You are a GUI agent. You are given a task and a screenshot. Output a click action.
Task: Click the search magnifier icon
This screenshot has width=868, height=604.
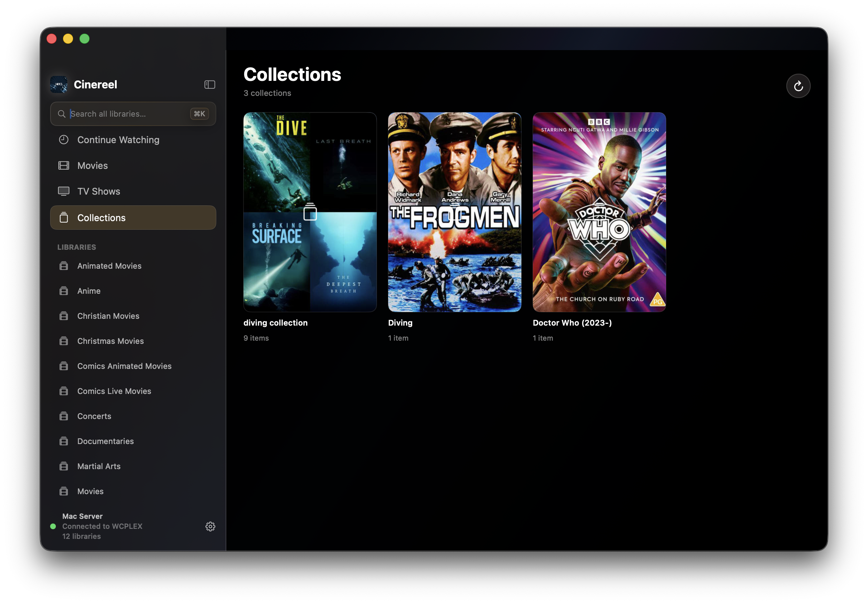click(x=62, y=114)
